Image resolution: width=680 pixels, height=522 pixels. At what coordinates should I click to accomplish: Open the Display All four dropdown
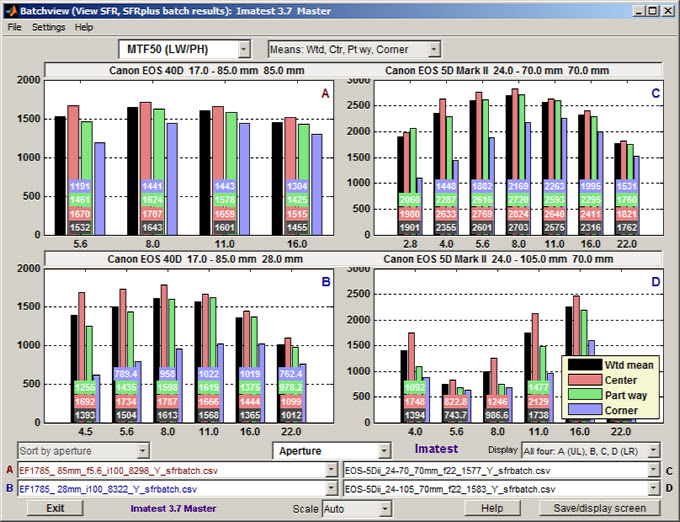click(654, 451)
